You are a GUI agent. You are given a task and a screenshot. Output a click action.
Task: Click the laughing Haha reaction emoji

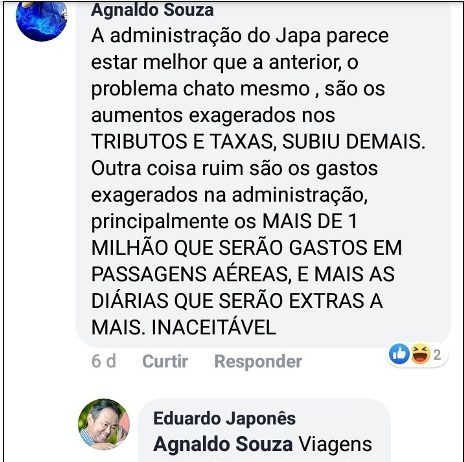pos(420,354)
